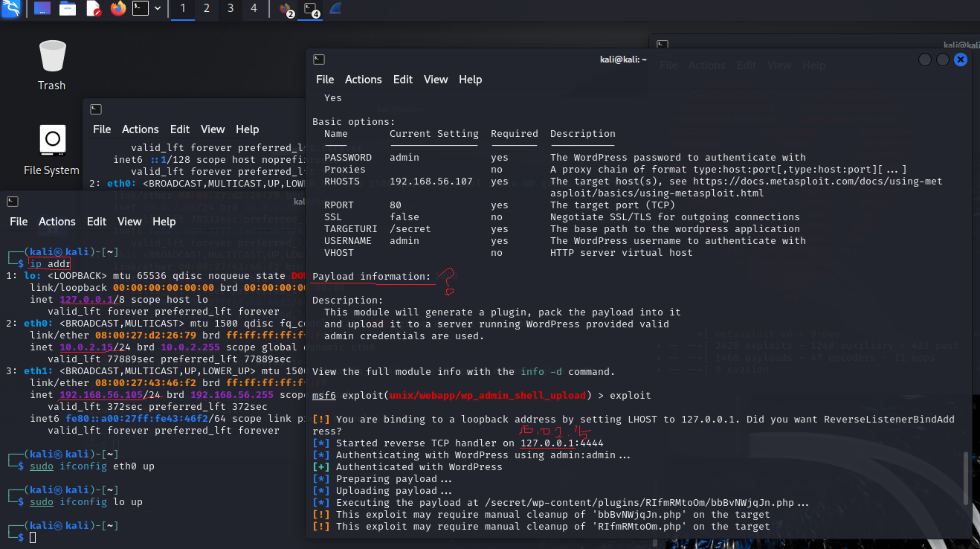Click the middle background terminal title icon
980x549 pixels.
(x=95, y=109)
